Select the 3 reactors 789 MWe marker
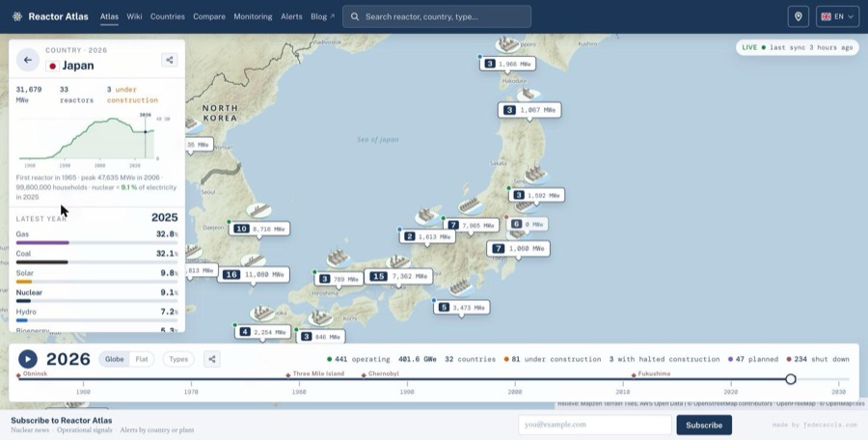Screen dimensions: 868x440 point(339,279)
